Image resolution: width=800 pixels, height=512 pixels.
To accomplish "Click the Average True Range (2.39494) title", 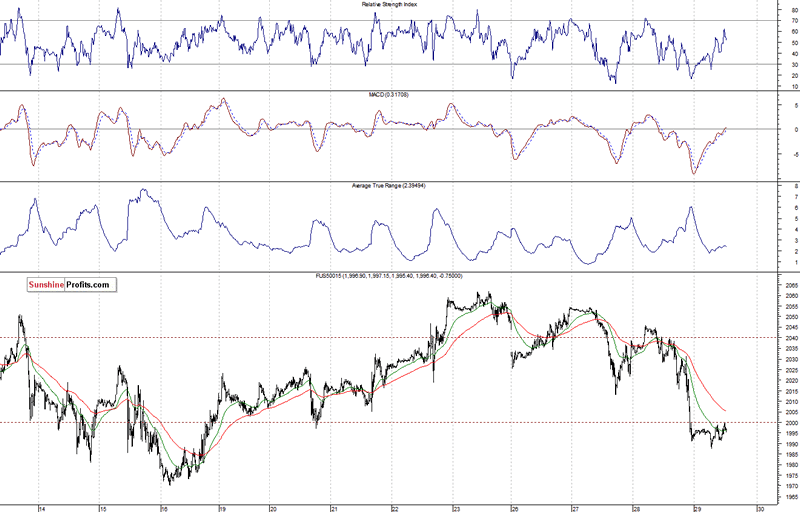I will point(389,186).
